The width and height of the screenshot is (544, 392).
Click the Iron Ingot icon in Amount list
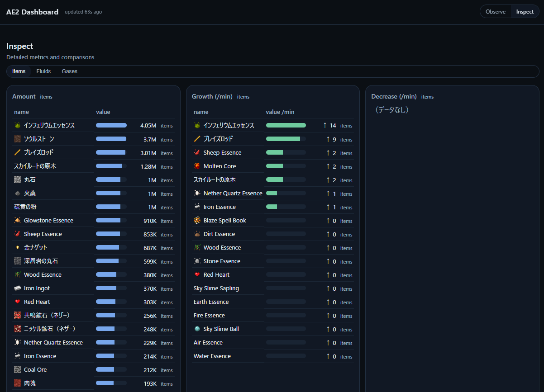[18, 288]
